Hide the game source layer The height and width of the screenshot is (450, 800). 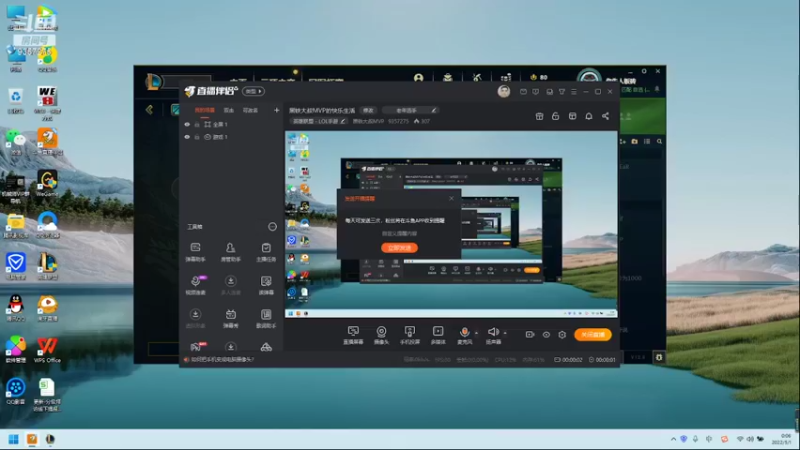point(187,137)
